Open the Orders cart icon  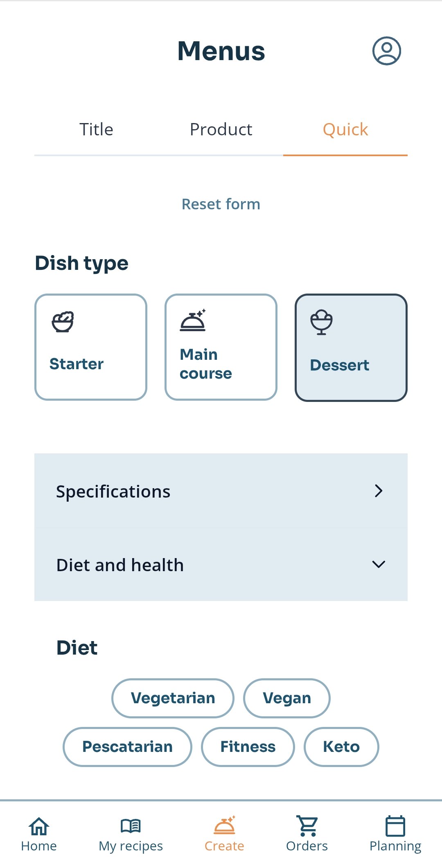(x=307, y=826)
